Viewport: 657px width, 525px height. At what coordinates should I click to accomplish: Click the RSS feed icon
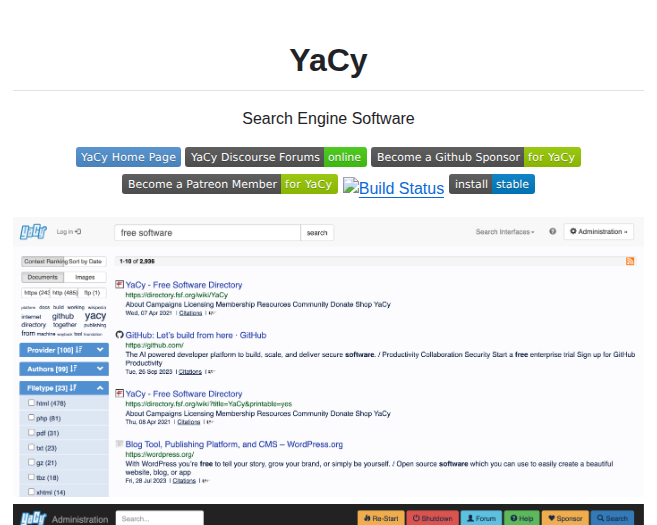pyautogui.click(x=630, y=261)
